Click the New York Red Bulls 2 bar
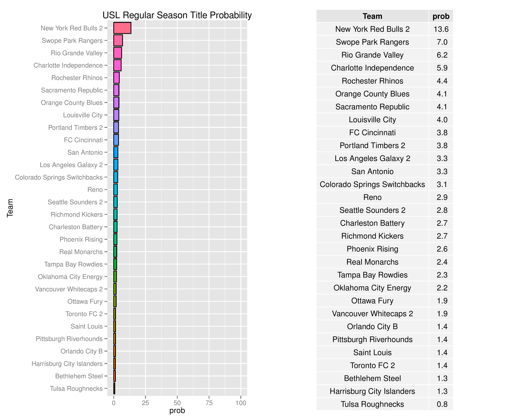Screen dimensions: 513x420 point(122,28)
